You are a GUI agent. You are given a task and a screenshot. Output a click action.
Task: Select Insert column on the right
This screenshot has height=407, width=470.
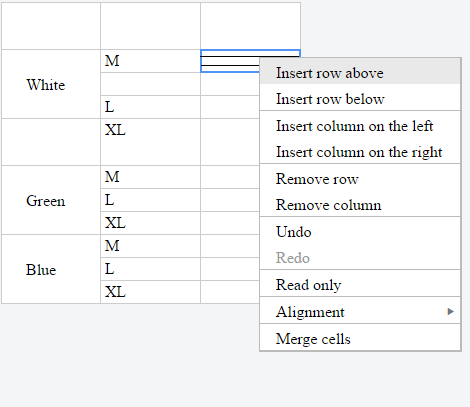pos(360,152)
